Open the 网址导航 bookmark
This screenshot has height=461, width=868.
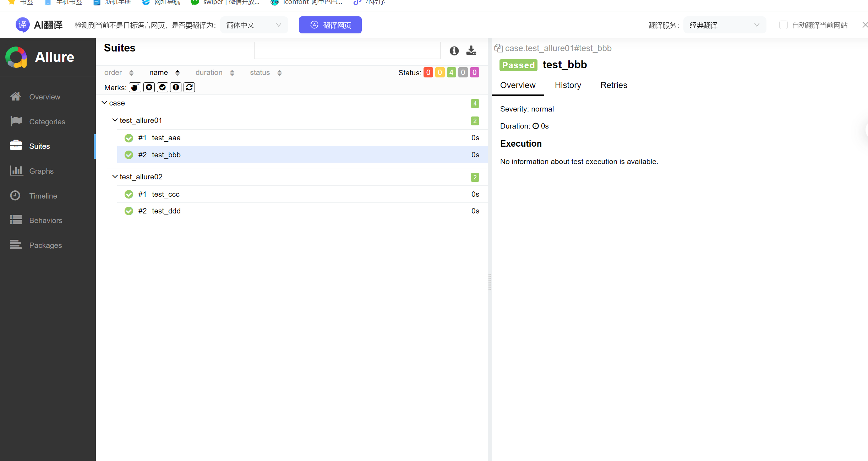pos(161,2)
